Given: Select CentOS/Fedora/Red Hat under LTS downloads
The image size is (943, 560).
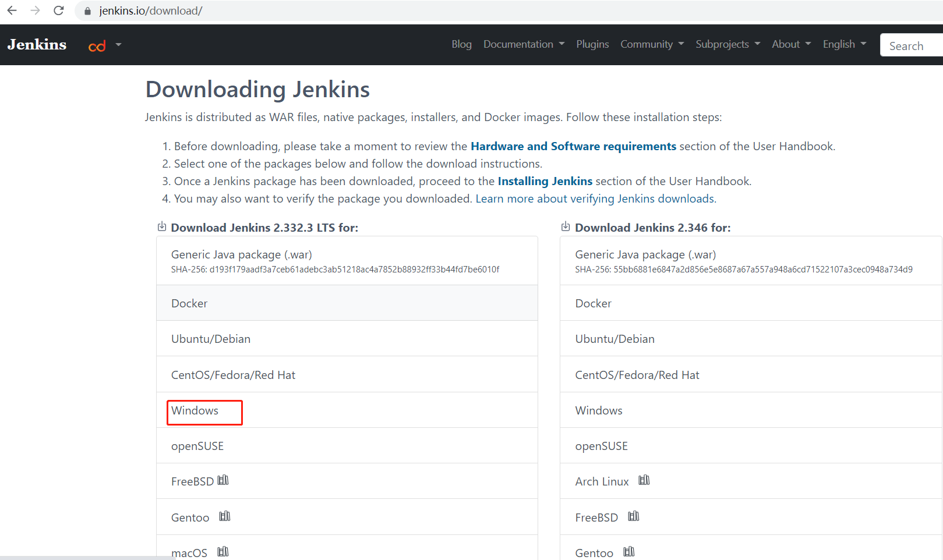Looking at the screenshot, I should 347,375.
